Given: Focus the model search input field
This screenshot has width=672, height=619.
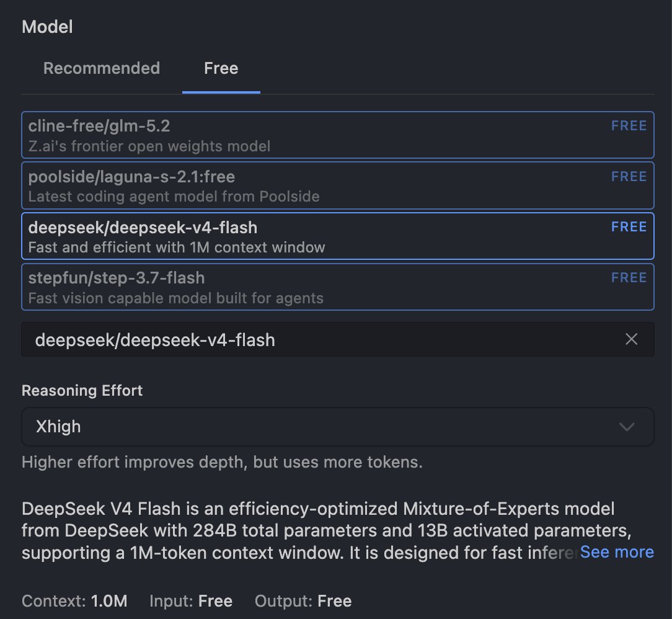Looking at the screenshot, I should click(x=321, y=339).
